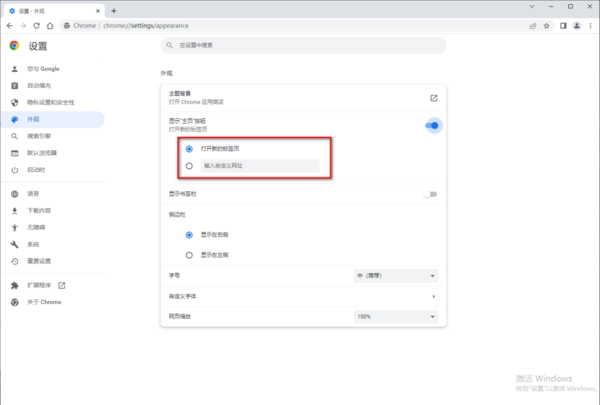Click the globe icon beside 语言
This screenshot has height=405, width=600.
[x=15, y=194]
